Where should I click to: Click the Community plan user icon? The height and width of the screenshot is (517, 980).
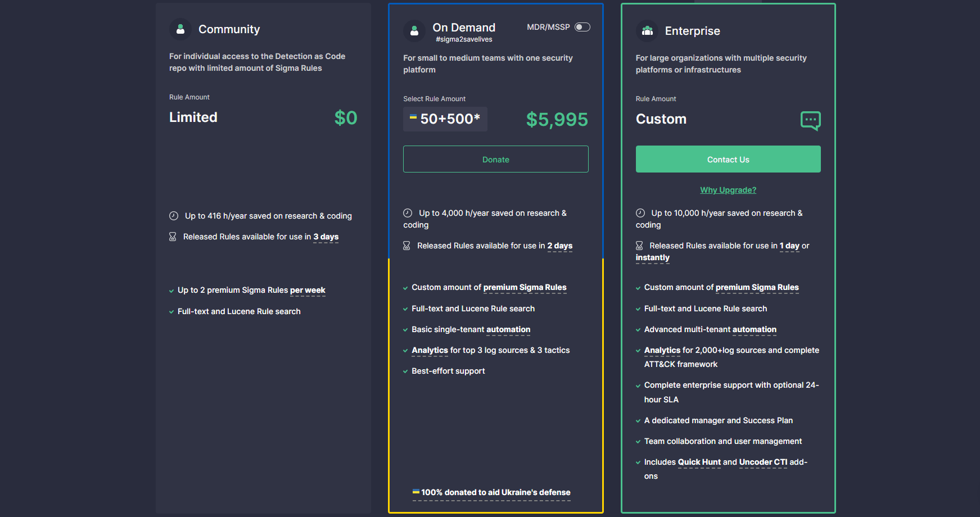180,29
